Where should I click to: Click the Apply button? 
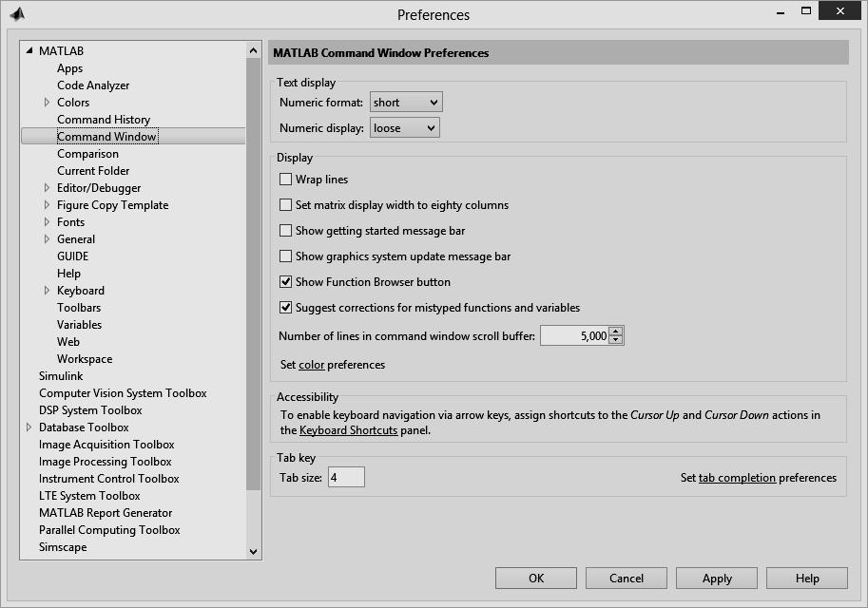717,579
